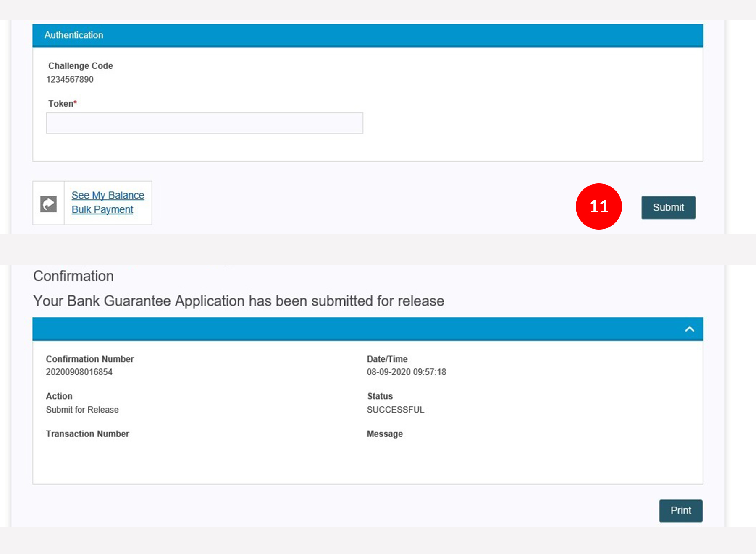Click the Bank Guarantee submitted message

coord(239,301)
